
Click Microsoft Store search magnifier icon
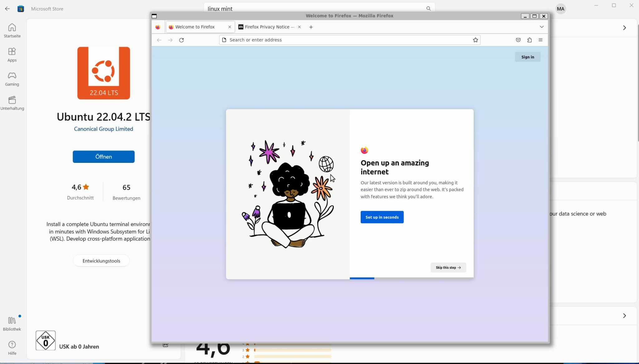[428, 9]
